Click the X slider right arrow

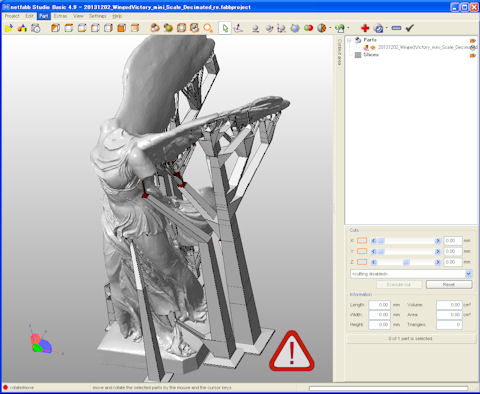[438, 241]
